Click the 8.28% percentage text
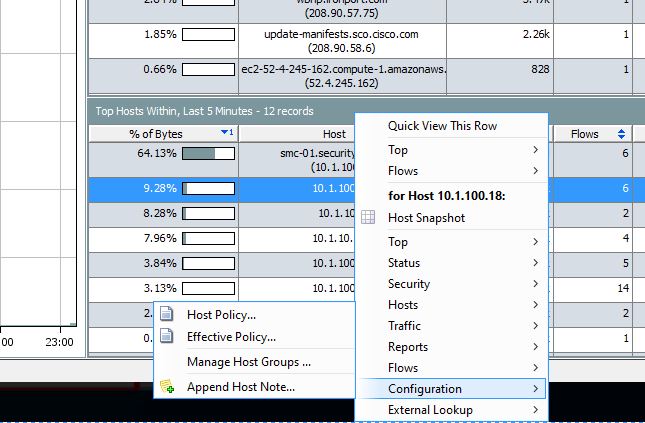Viewport: 645px width, 423px height. click(x=160, y=213)
